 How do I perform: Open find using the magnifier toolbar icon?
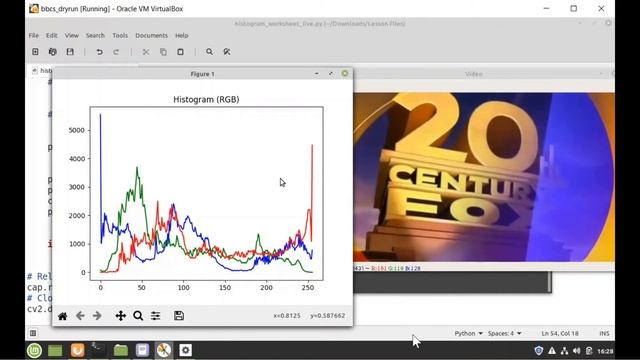209,52
